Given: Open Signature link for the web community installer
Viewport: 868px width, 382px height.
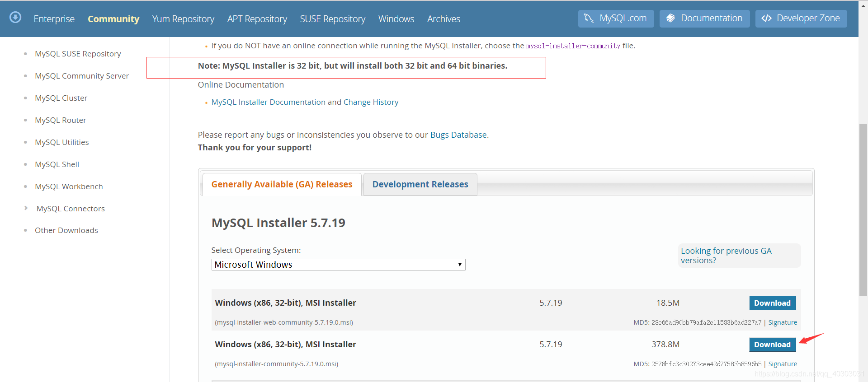Looking at the screenshot, I should 783,322.
